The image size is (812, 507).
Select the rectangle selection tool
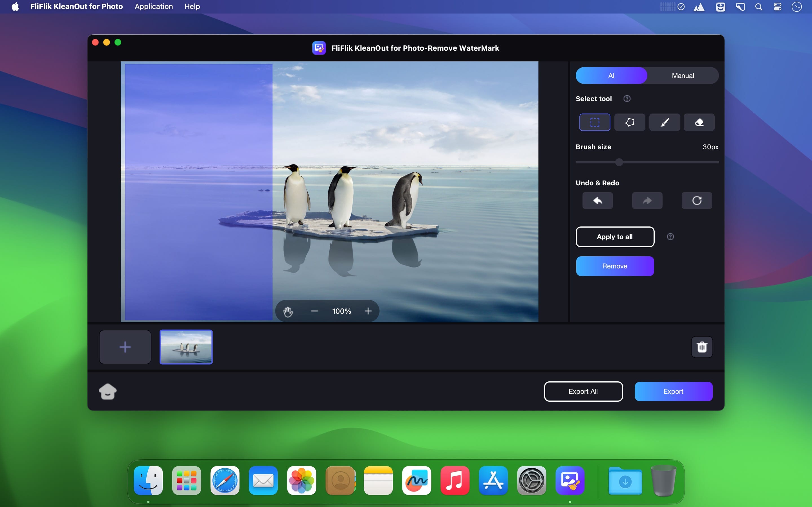[x=595, y=122]
